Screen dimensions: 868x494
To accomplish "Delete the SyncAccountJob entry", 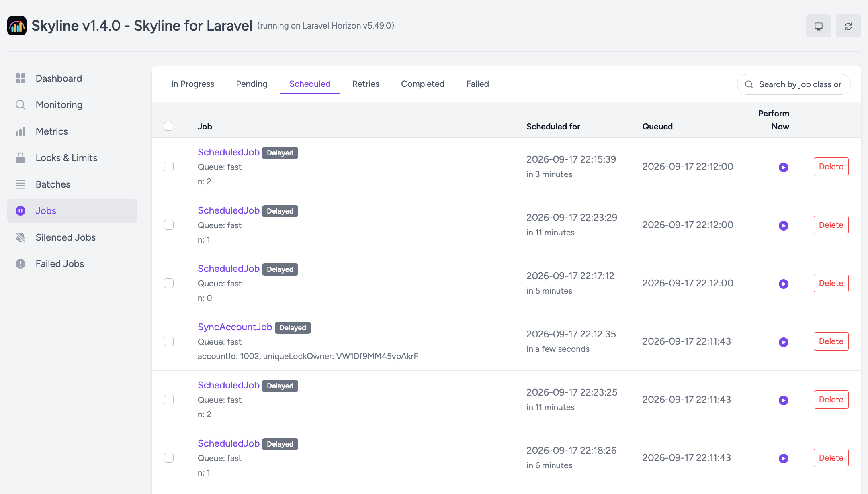I will pyautogui.click(x=831, y=341).
